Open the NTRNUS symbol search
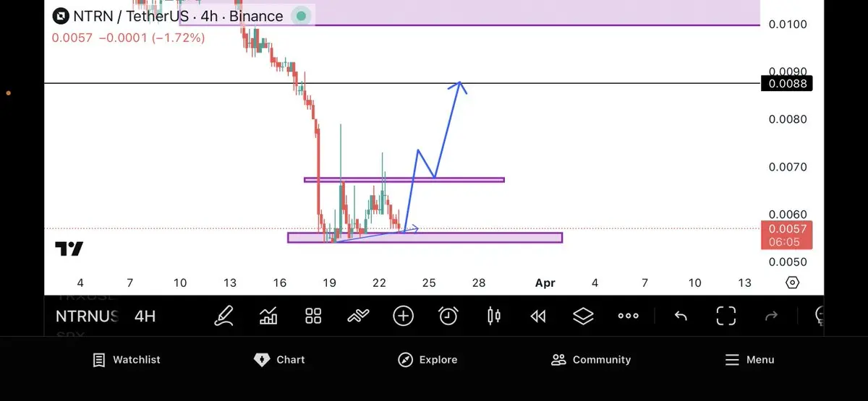Image resolution: width=868 pixels, height=401 pixels. [87, 316]
